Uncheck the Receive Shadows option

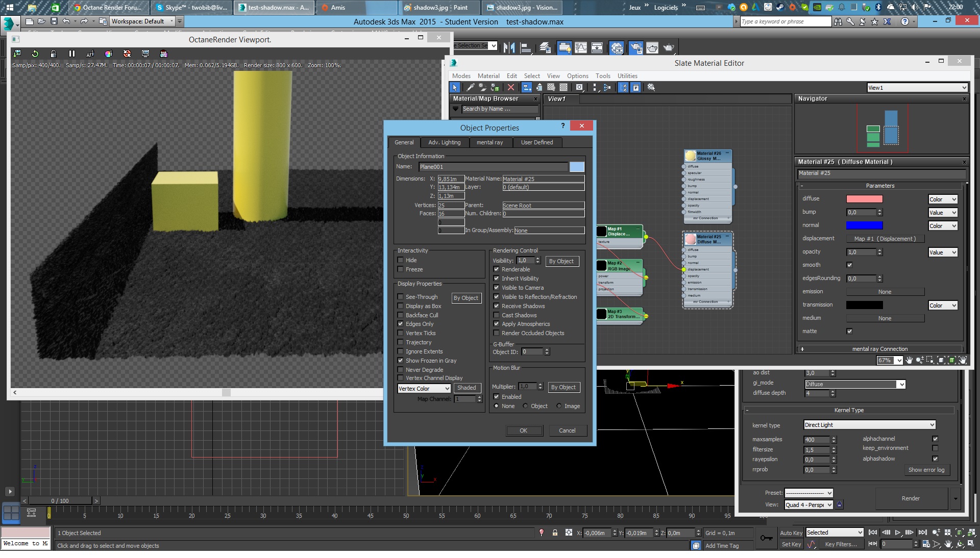point(496,306)
